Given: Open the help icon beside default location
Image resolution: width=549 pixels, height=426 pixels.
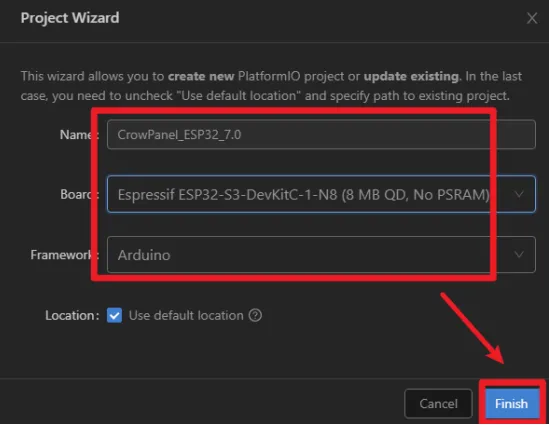Looking at the screenshot, I should (255, 315).
